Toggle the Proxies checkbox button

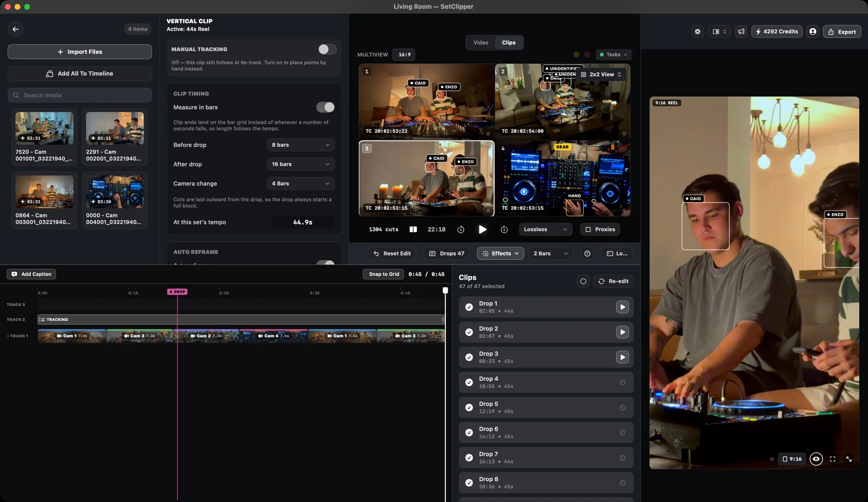point(600,230)
